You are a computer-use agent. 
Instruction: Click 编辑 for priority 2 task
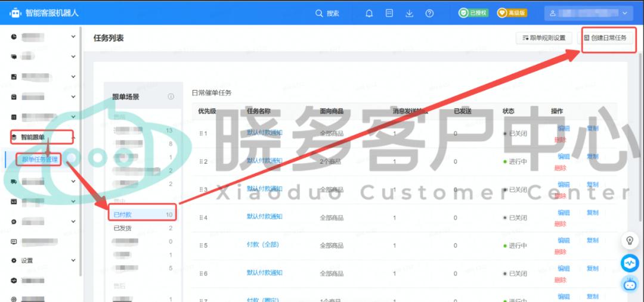[563, 156]
